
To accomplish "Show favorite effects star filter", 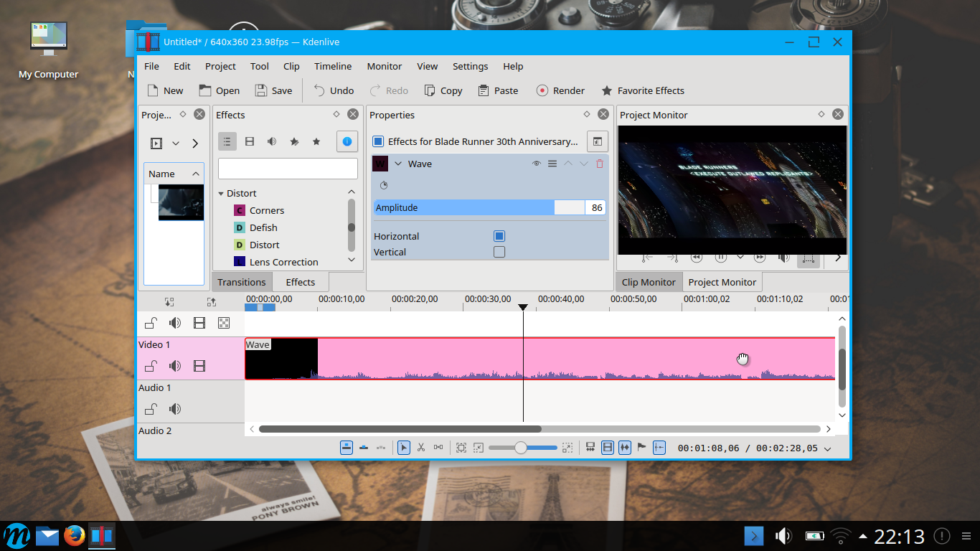I will click(x=316, y=142).
